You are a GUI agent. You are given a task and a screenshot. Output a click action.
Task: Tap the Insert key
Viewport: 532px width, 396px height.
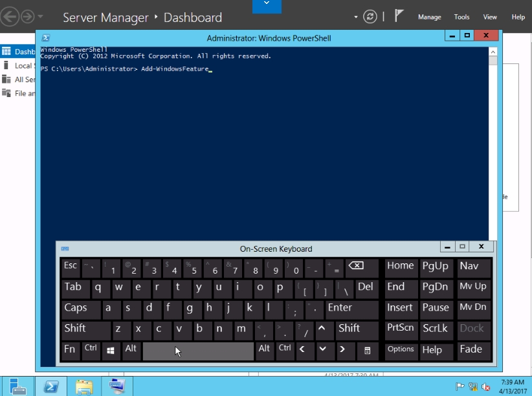(x=401, y=309)
